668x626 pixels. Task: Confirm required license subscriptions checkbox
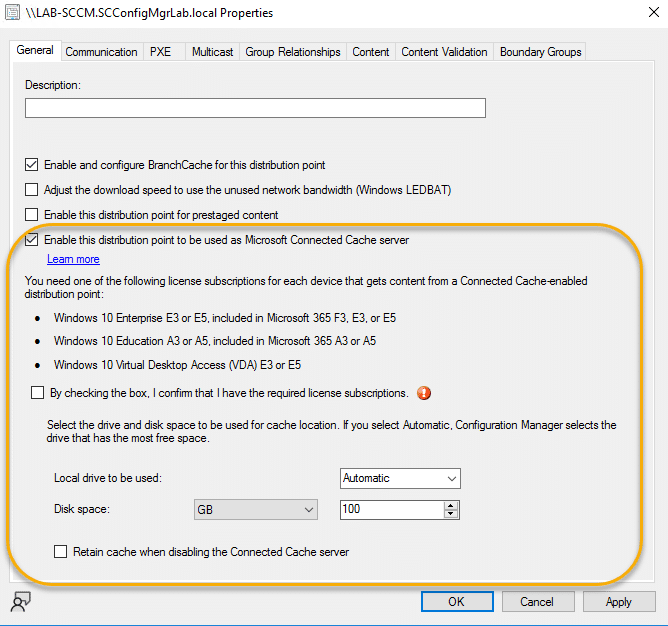click(x=37, y=392)
